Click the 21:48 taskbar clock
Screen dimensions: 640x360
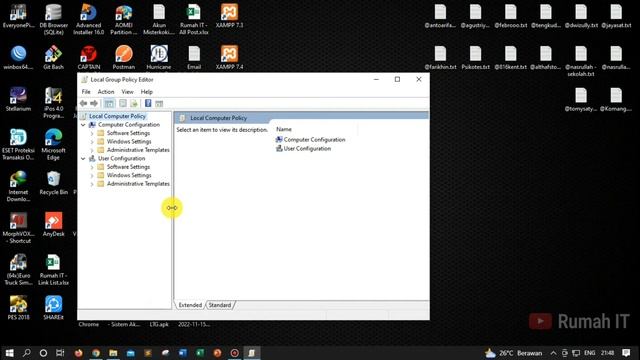tap(607, 353)
